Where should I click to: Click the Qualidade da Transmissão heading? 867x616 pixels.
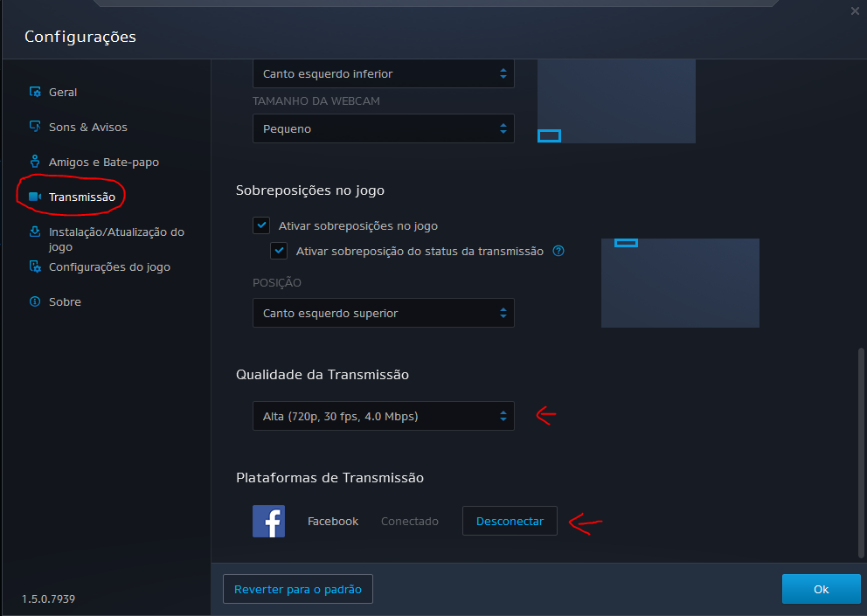[323, 374]
